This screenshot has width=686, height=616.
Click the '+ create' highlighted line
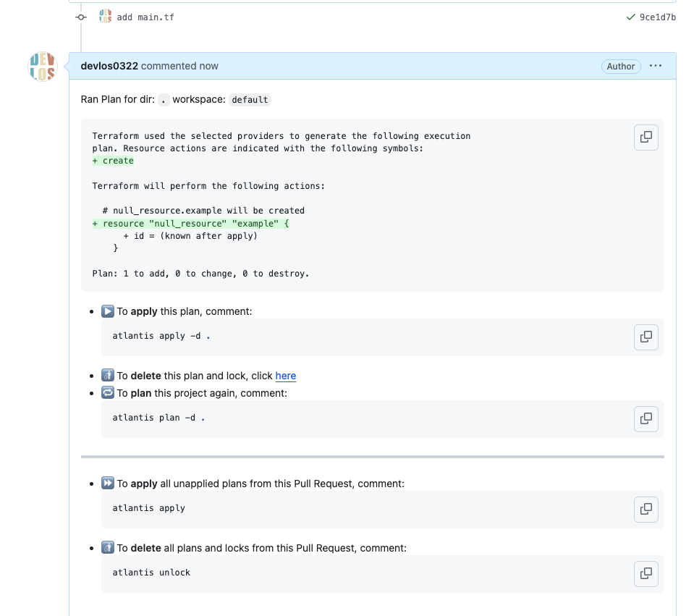113,161
